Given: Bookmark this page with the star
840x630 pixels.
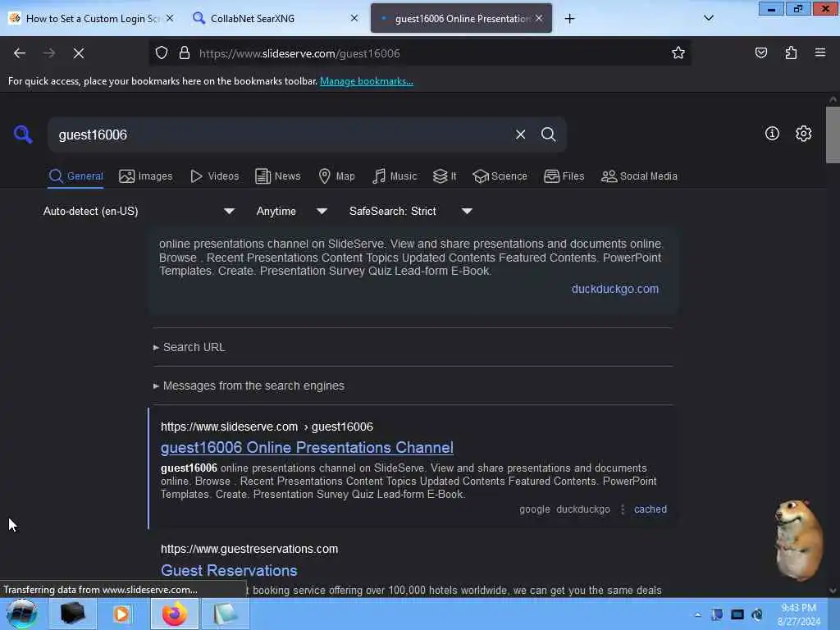Looking at the screenshot, I should [678, 53].
